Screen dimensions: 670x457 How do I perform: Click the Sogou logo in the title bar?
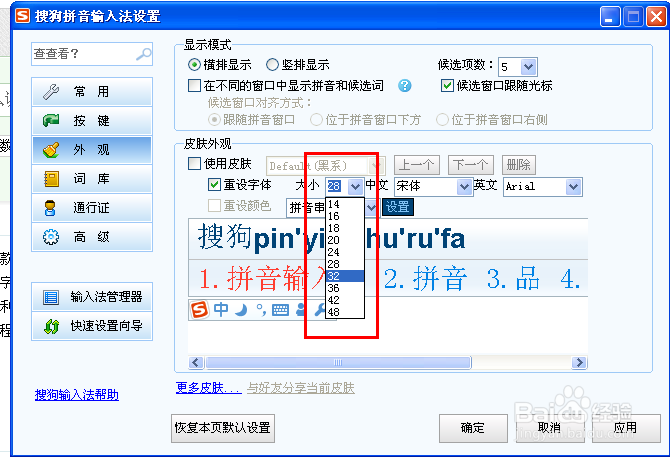[x=23, y=16]
